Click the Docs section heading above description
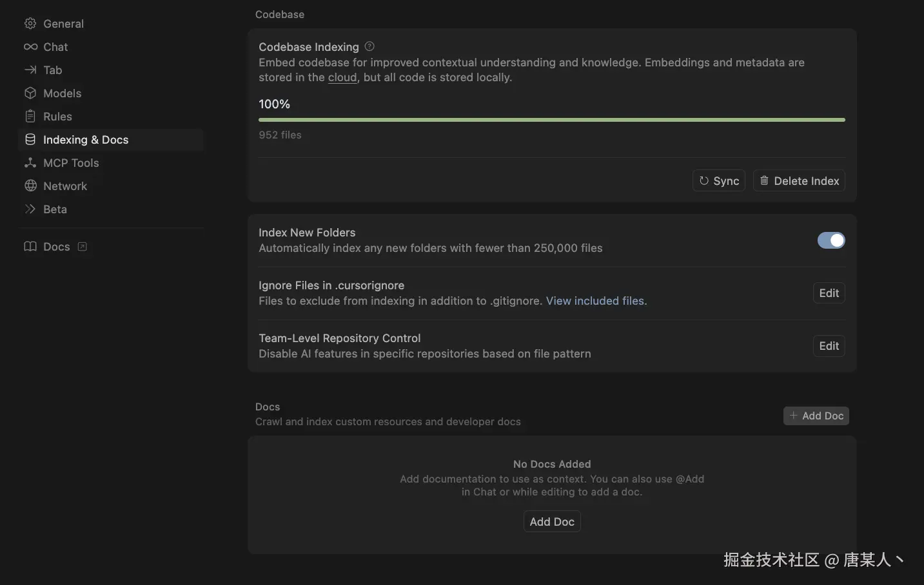The height and width of the screenshot is (585, 924). (268, 407)
